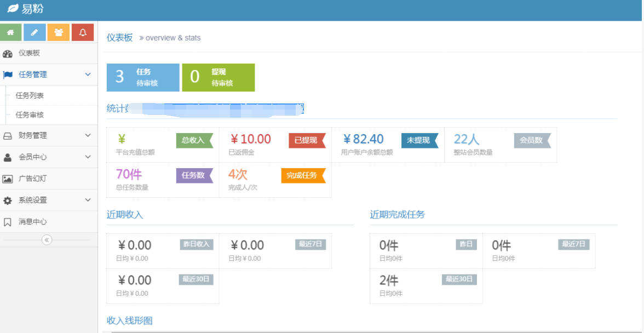The height and width of the screenshot is (333, 644).
Task: Click the green 总收入 ribbon badge
Action: point(195,140)
